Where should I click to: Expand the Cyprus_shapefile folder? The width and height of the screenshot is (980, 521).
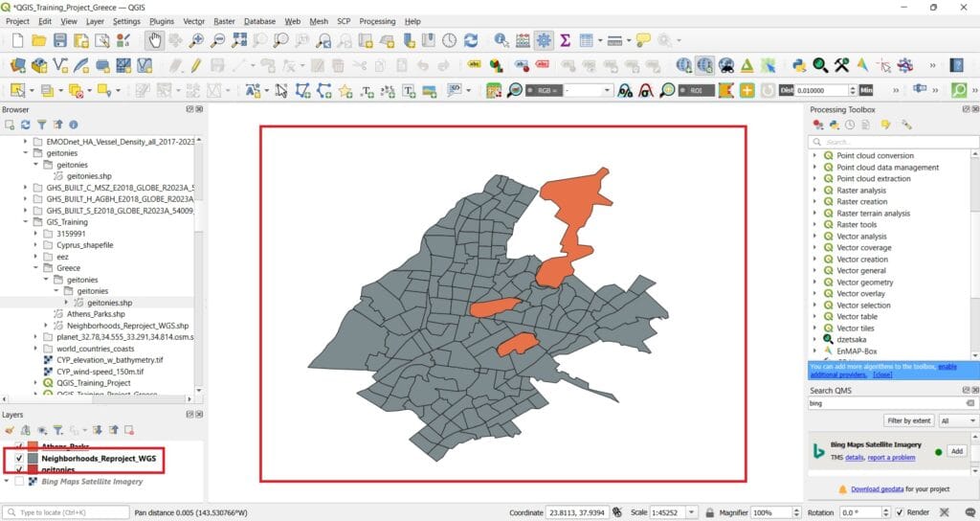coord(35,245)
